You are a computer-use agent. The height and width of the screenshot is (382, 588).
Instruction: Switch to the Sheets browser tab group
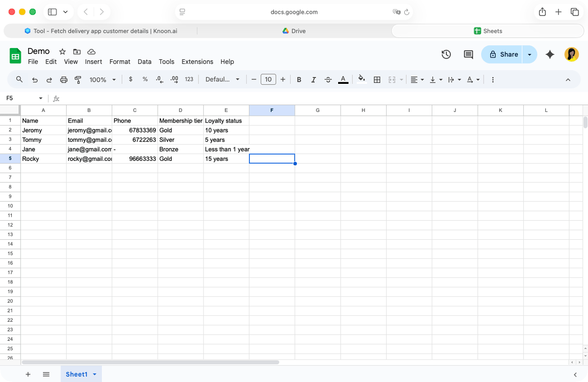(488, 30)
